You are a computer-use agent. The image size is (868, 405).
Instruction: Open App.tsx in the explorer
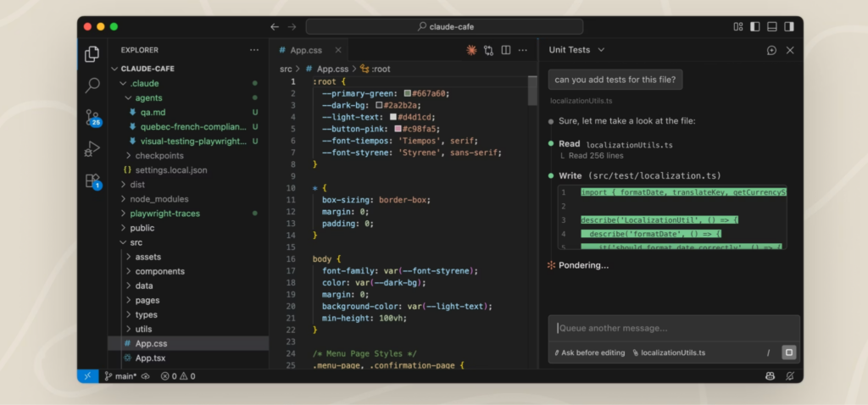click(150, 358)
